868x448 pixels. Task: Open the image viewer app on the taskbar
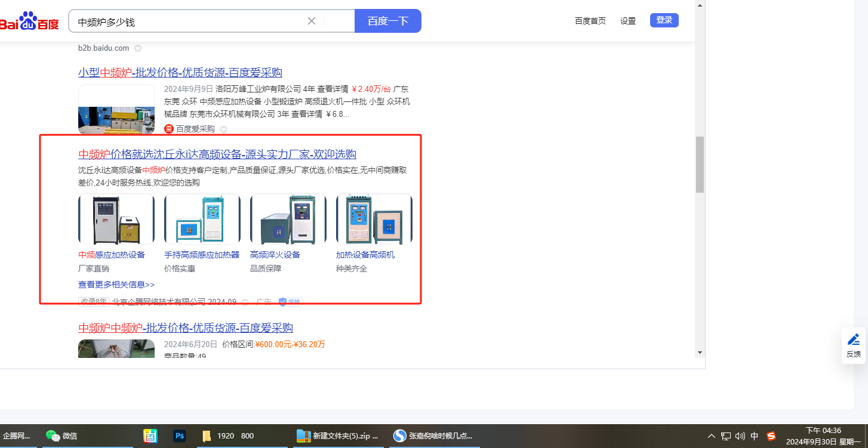pos(150,436)
